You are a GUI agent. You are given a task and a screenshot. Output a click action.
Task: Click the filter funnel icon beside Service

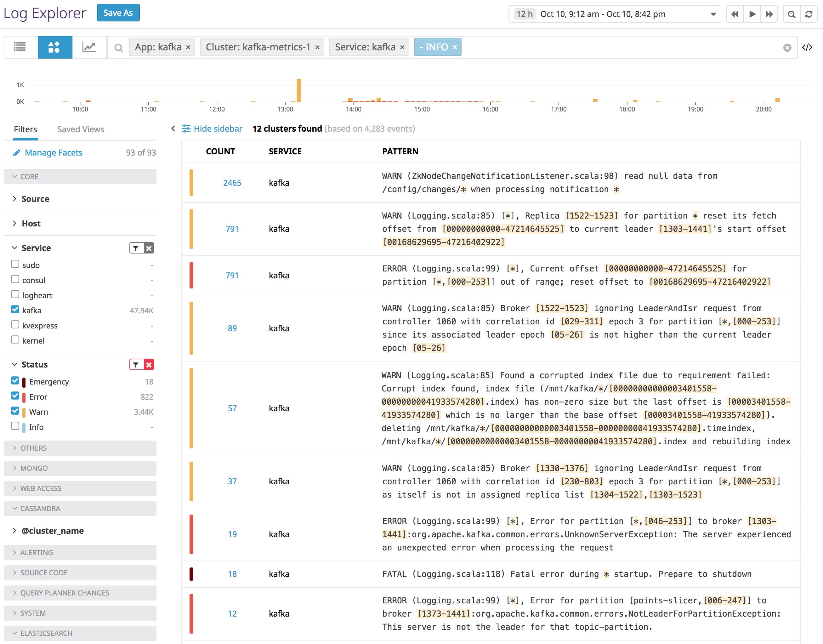click(135, 248)
